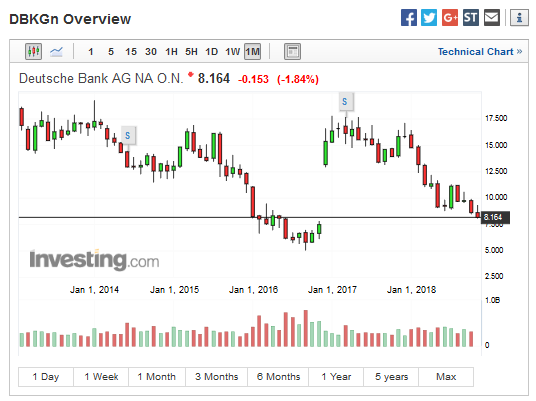Image resolution: width=536 pixels, height=401 pixels.
Task: Share via Google Plus icon
Action: [x=450, y=17]
